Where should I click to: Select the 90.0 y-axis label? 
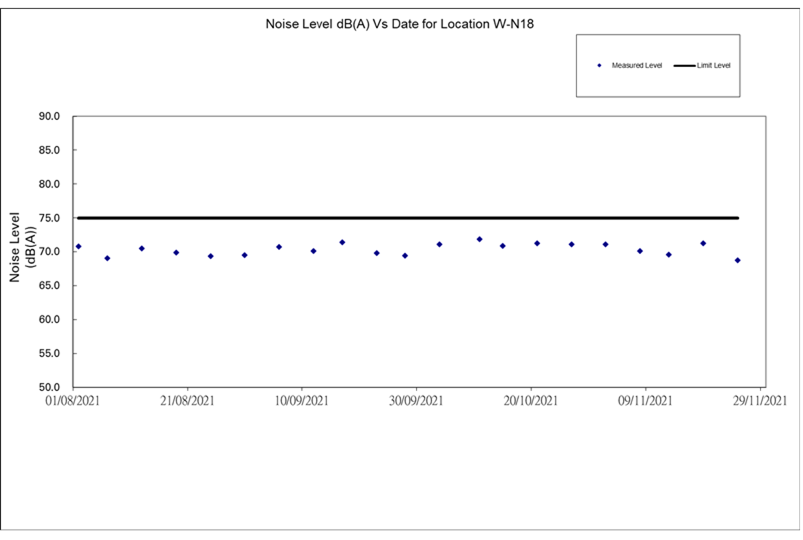tap(50, 116)
